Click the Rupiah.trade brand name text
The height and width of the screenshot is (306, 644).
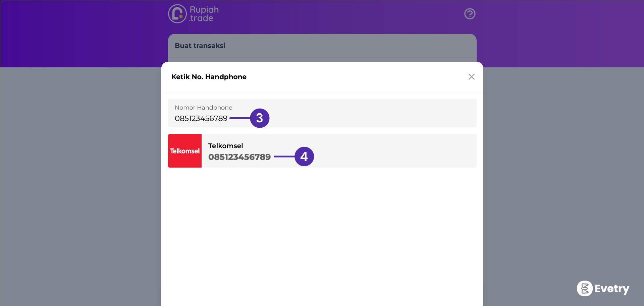pyautogui.click(x=204, y=14)
